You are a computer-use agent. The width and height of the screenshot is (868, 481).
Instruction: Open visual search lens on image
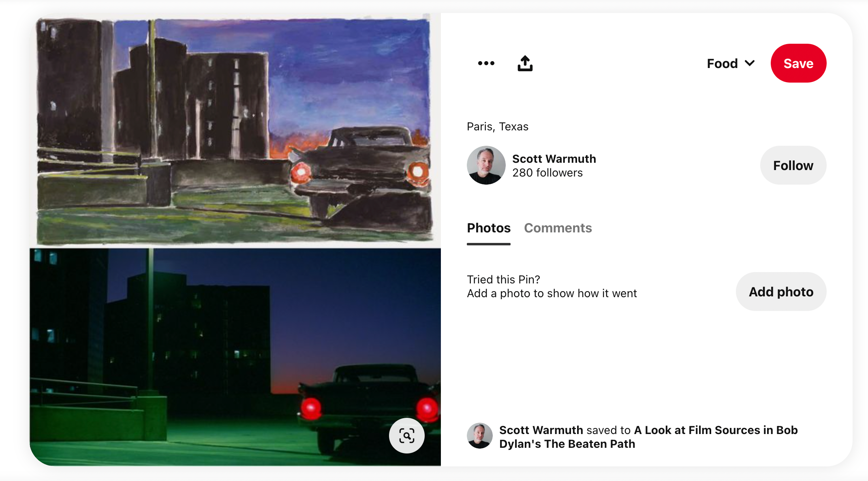tap(407, 436)
